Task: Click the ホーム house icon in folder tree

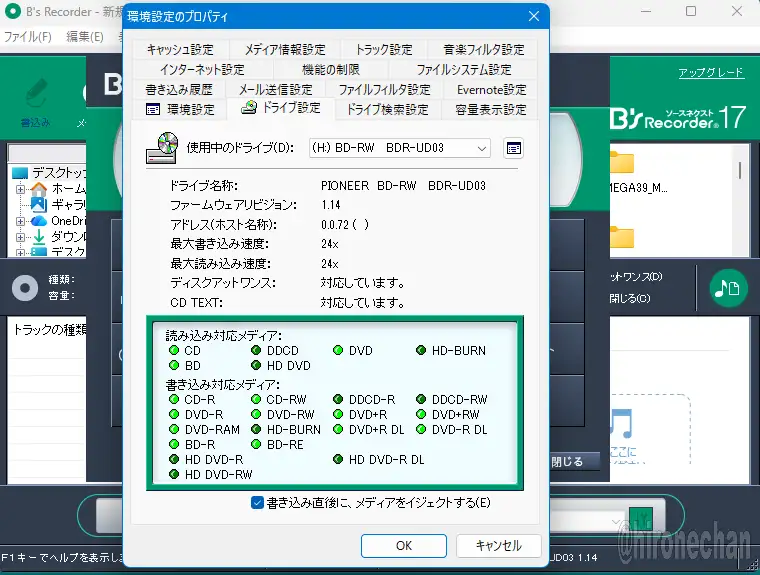Action: point(39,189)
